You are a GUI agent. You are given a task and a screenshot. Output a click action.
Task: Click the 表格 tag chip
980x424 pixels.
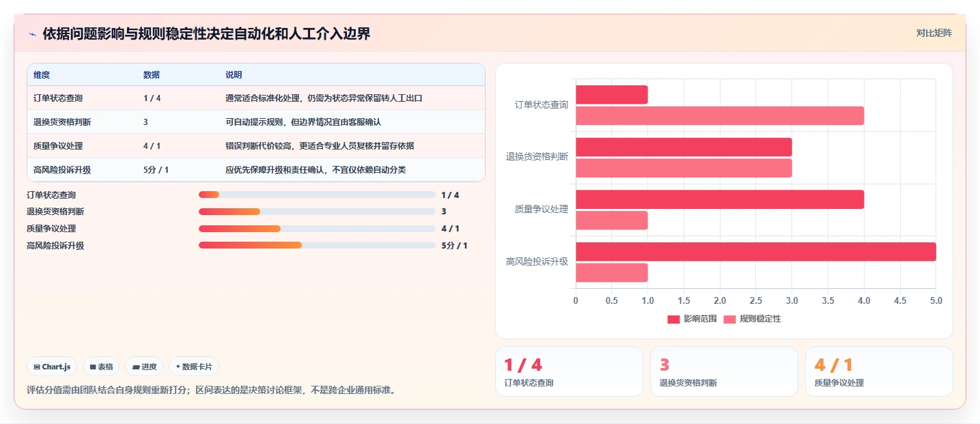tap(101, 367)
